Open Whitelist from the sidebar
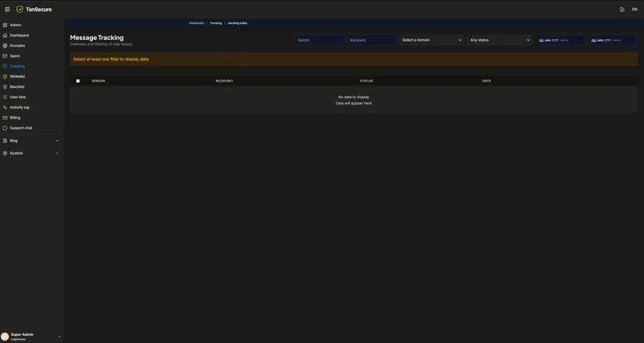The width and height of the screenshot is (644, 343). click(17, 77)
